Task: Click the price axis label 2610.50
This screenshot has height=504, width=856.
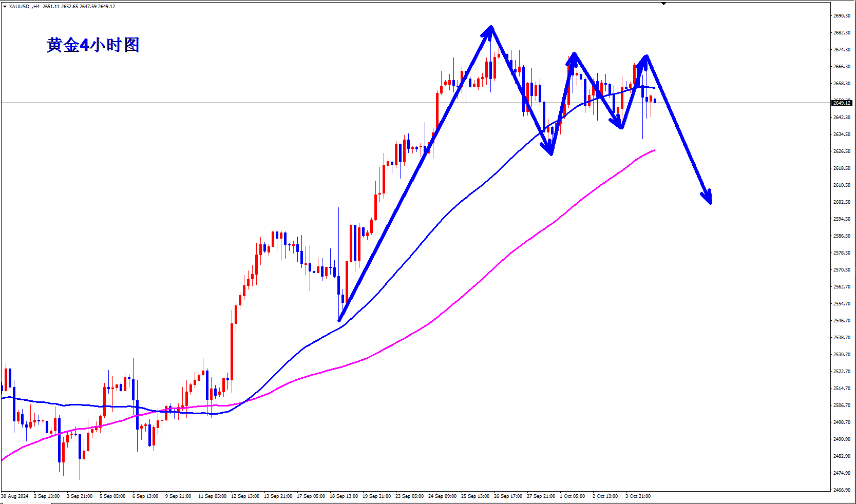Action: pos(842,185)
